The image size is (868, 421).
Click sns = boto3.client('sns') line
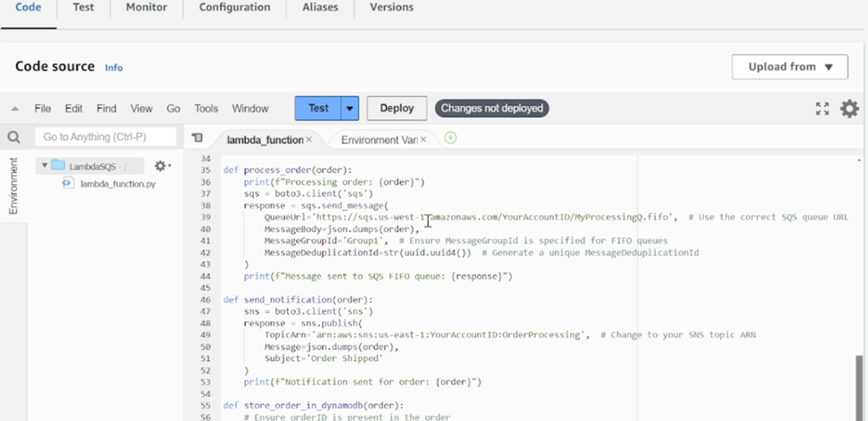(x=308, y=311)
